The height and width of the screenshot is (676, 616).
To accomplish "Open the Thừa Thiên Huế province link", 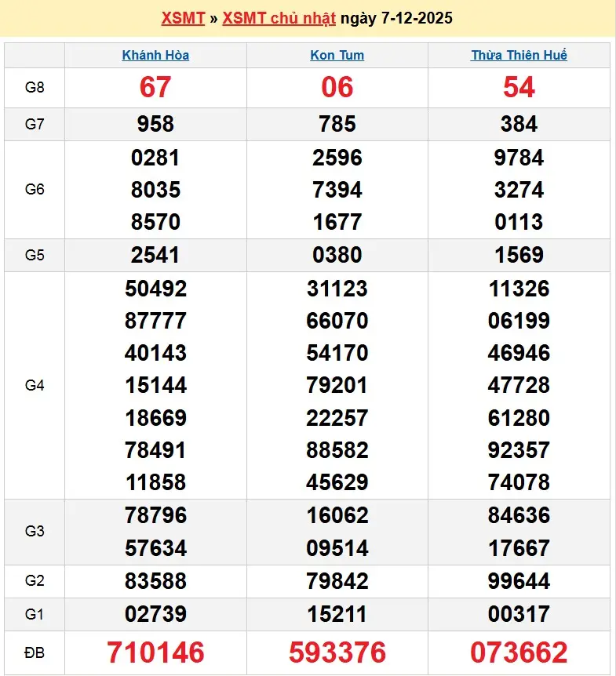I will click(519, 55).
